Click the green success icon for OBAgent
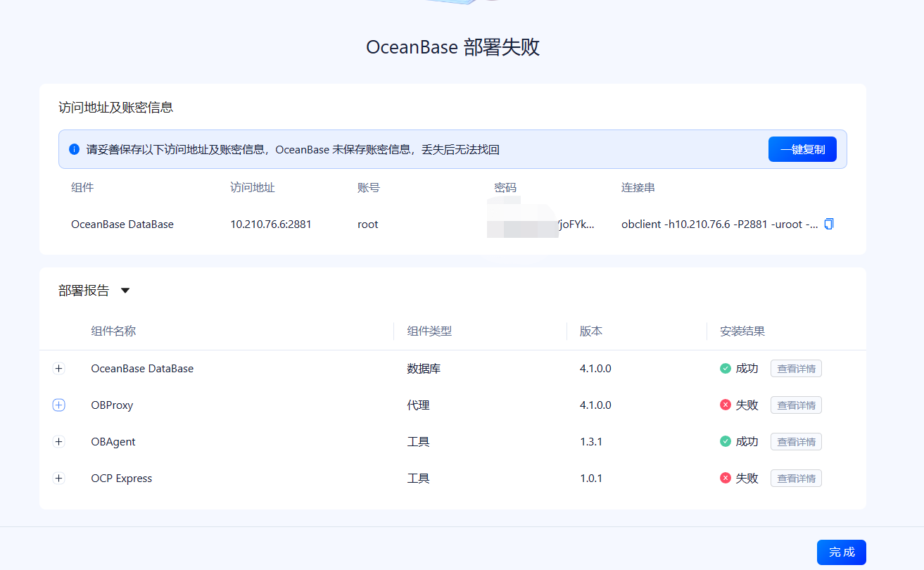This screenshot has width=924, height=570. pyautogui.click(x=726, y=441)
